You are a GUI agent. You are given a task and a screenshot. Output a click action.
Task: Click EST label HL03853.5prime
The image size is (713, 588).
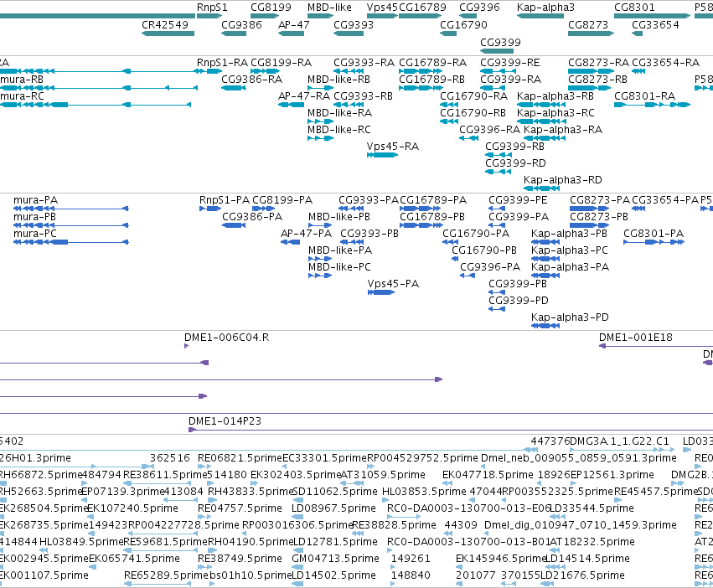coord(424,492)
